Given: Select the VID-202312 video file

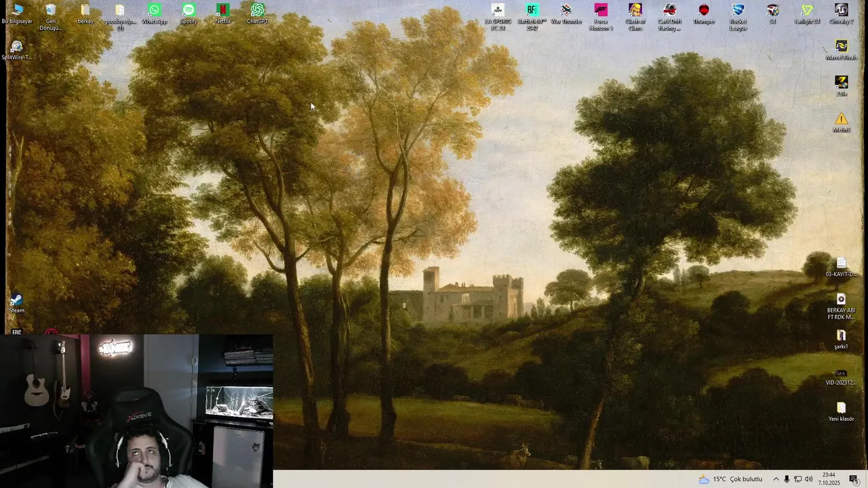Looking at the screenshot, I should point(842,376).
